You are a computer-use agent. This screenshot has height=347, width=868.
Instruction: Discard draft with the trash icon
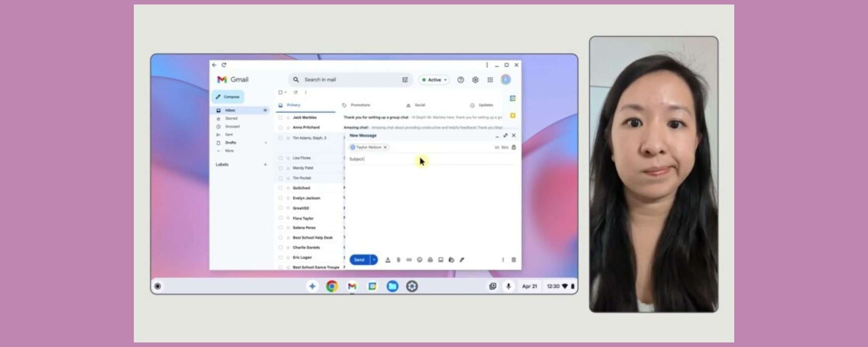[x=513, y=260]
